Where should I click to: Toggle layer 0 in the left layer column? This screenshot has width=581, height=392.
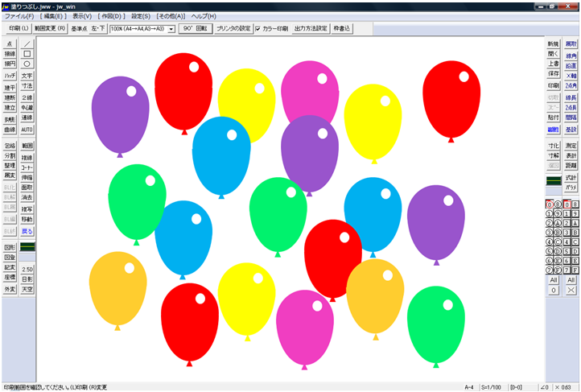(550, 204)
